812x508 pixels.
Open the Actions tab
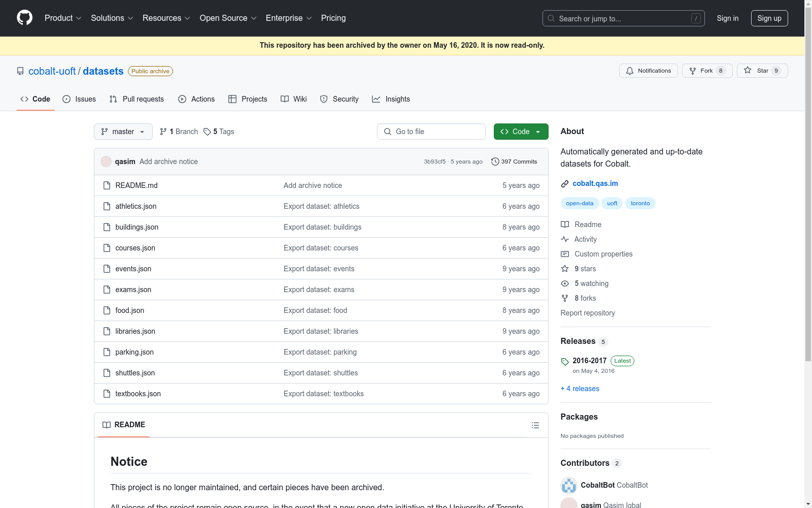196,99
